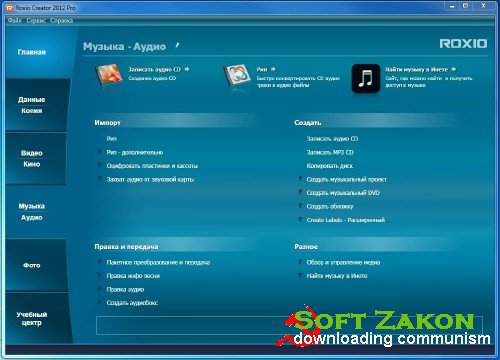Open Создать музыкальный DVD link
The height and width of the screenshot is (360, 500).
click(x=343, y=193)
